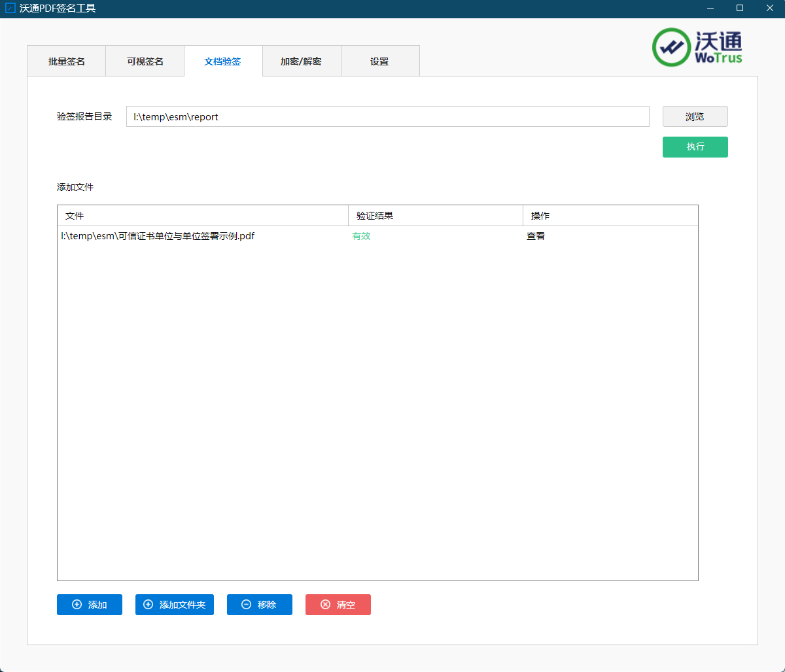Maximize the application window
Viewport: 785px width, 672px height.
point(740,8)
